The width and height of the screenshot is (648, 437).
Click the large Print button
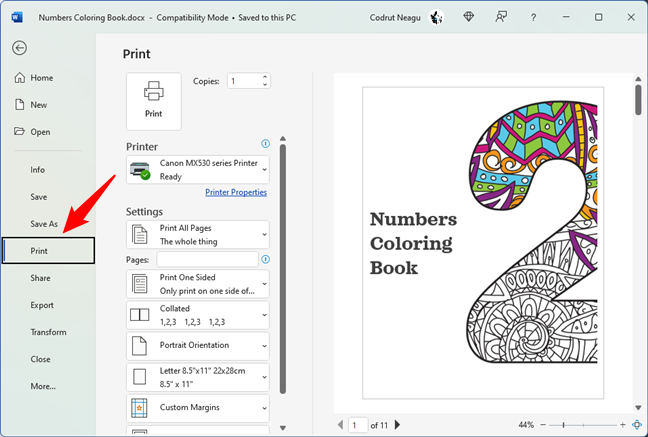(x=153, y=101)
